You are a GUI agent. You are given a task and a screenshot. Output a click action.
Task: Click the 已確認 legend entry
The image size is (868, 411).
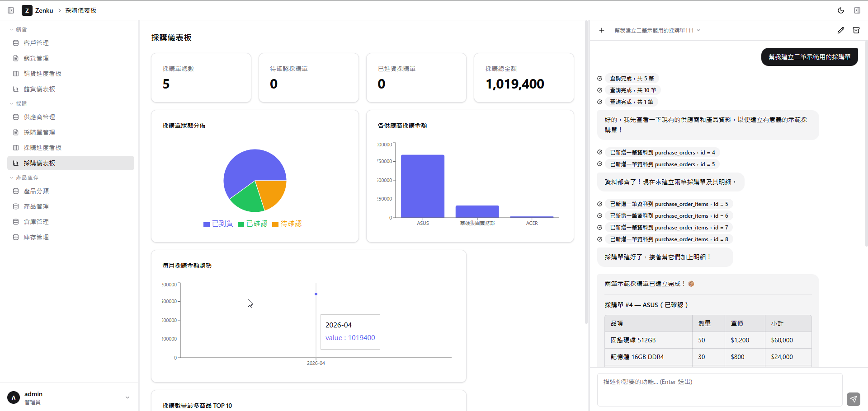[x=253, y=224]
